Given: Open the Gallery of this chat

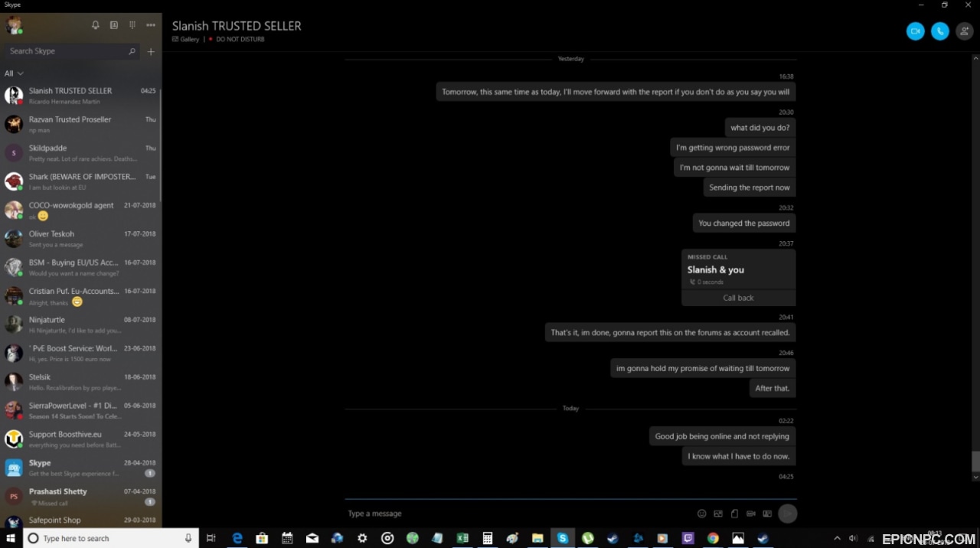Looking at the screenshot, I should coord(186,39).
